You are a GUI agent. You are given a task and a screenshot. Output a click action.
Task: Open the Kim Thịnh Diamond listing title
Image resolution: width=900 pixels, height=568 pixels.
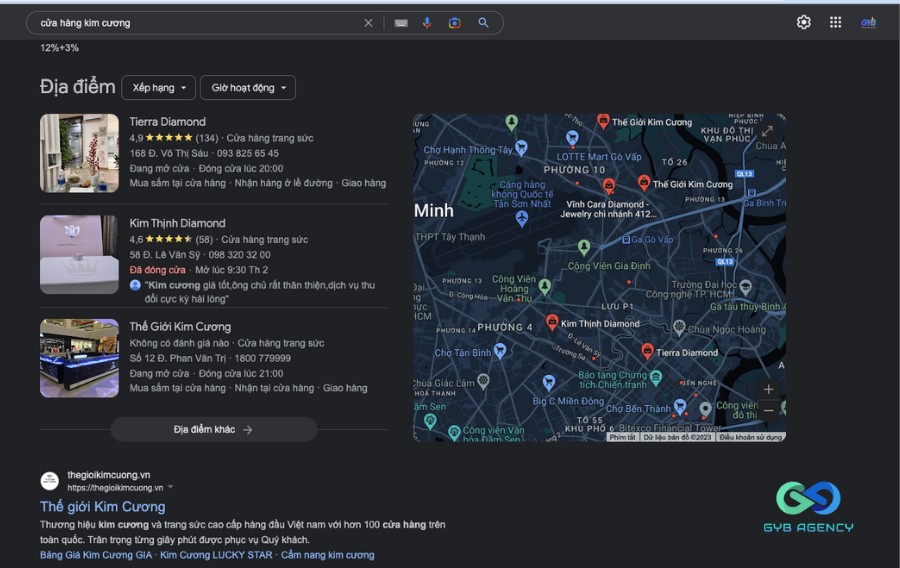coord(177,223)
